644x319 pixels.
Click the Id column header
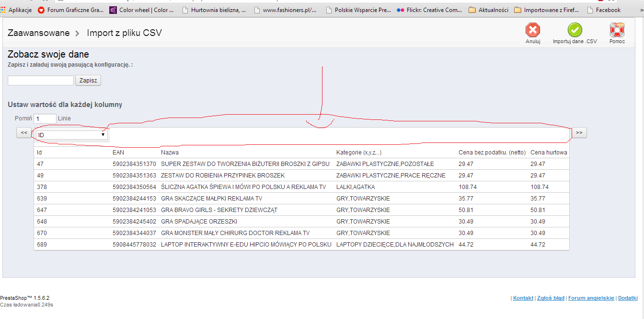[x=40, y=153]
